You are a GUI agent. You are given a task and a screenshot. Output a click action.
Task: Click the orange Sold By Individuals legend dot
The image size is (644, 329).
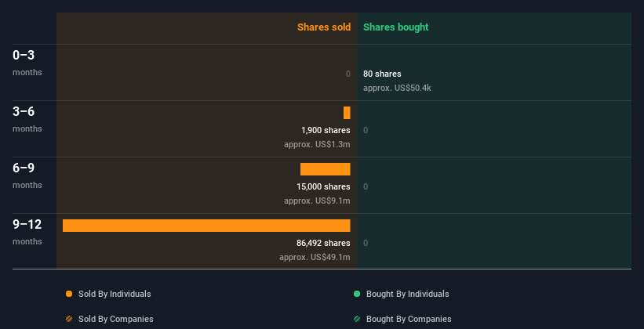coord(69,294)
